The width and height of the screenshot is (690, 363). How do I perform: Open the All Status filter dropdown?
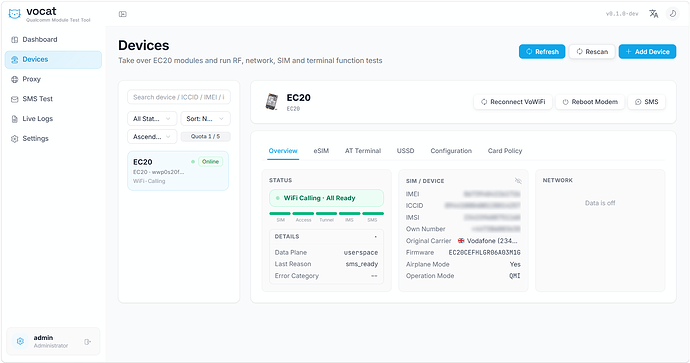point(152,119)
